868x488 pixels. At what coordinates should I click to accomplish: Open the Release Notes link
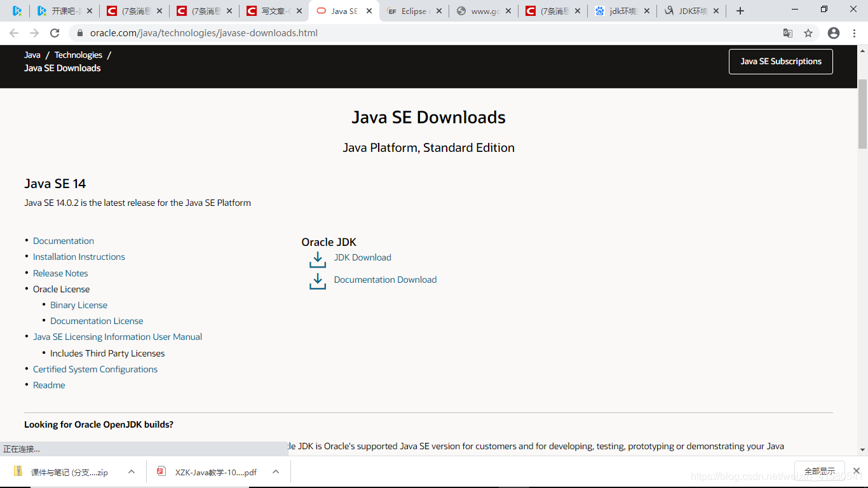coord(60,273)
